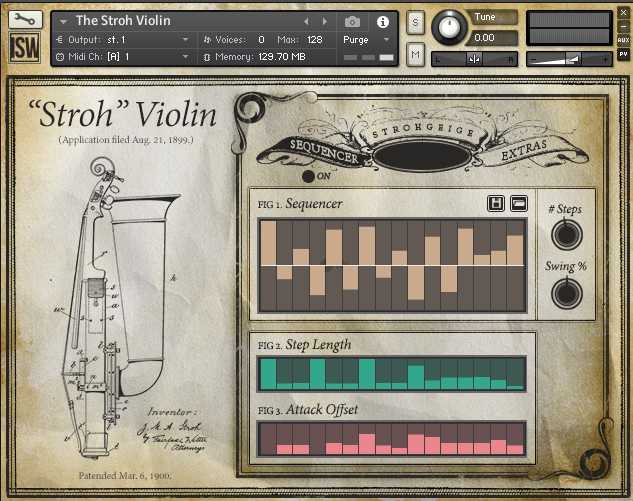Open the instrument info icon
This screenshot has height=501, width=633.
(382, 22)
